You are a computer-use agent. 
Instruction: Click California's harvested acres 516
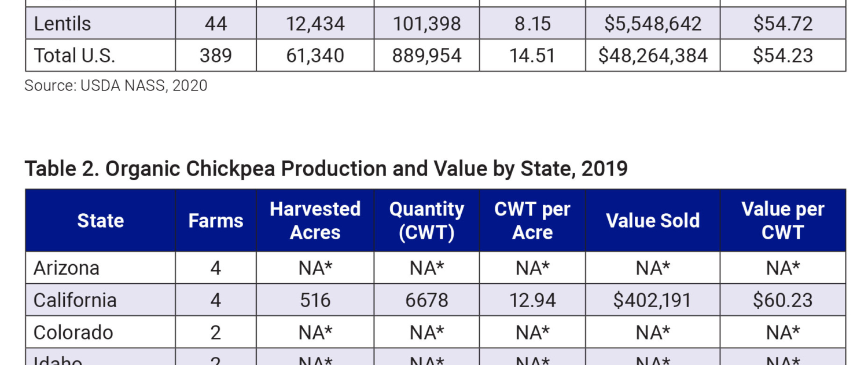coord(315,300)
